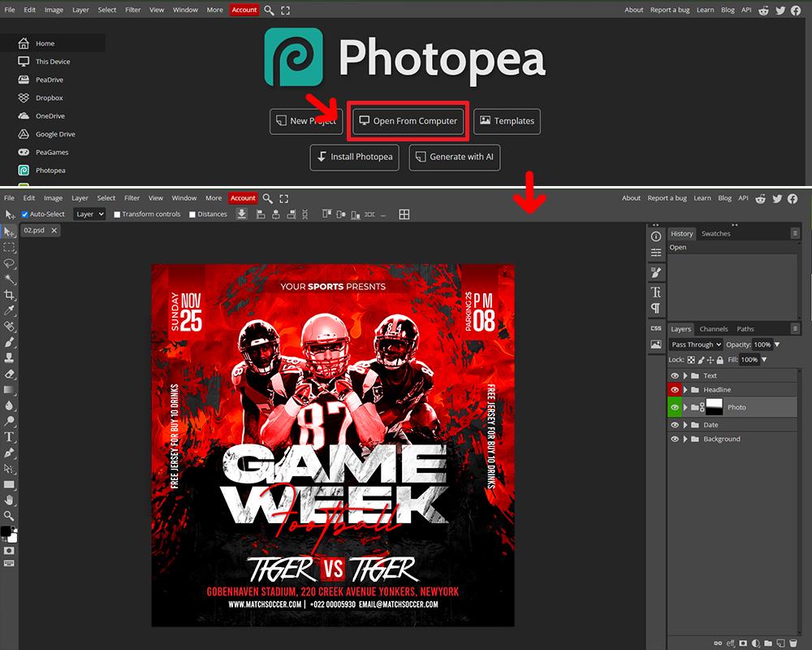Image resolution: width=812 pixels, height=650 pixels.
Task: Click the red Account button in lower editor
Action: (x=243, y=198)
